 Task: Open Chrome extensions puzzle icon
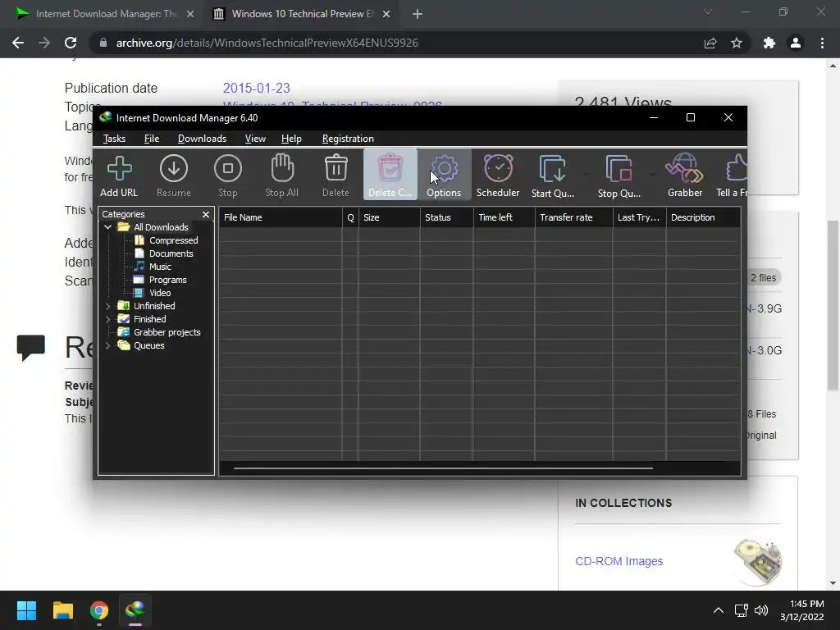coord(769,43)
